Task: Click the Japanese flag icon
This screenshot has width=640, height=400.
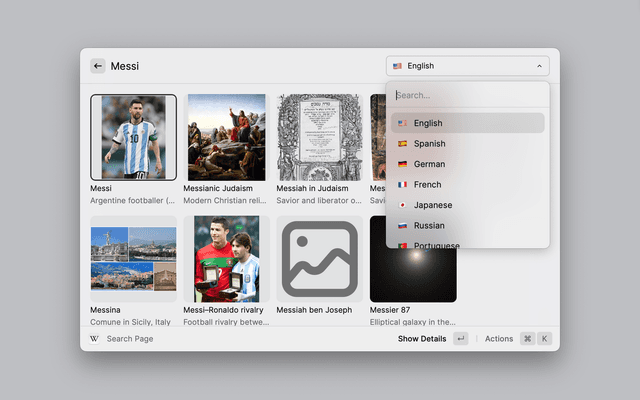Action: coord(402,205)
